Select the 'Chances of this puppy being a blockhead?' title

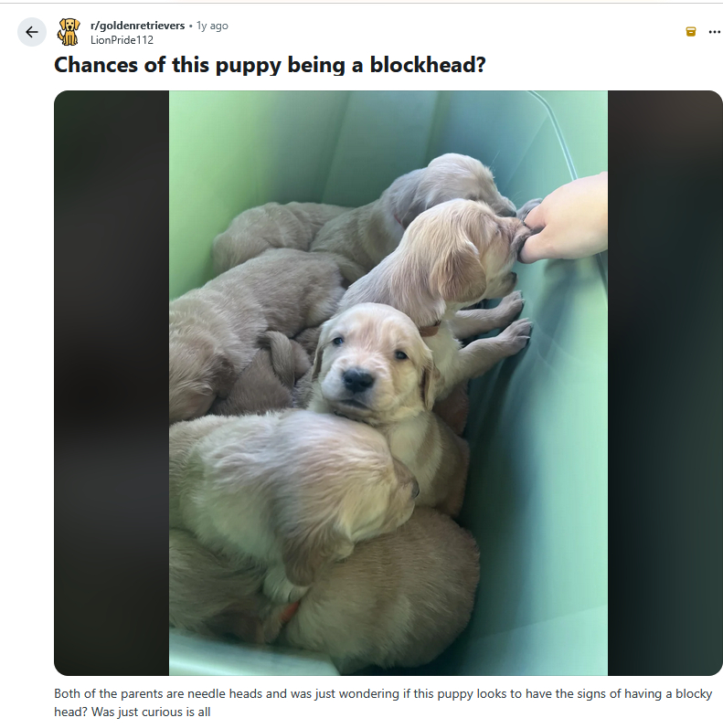270,65
